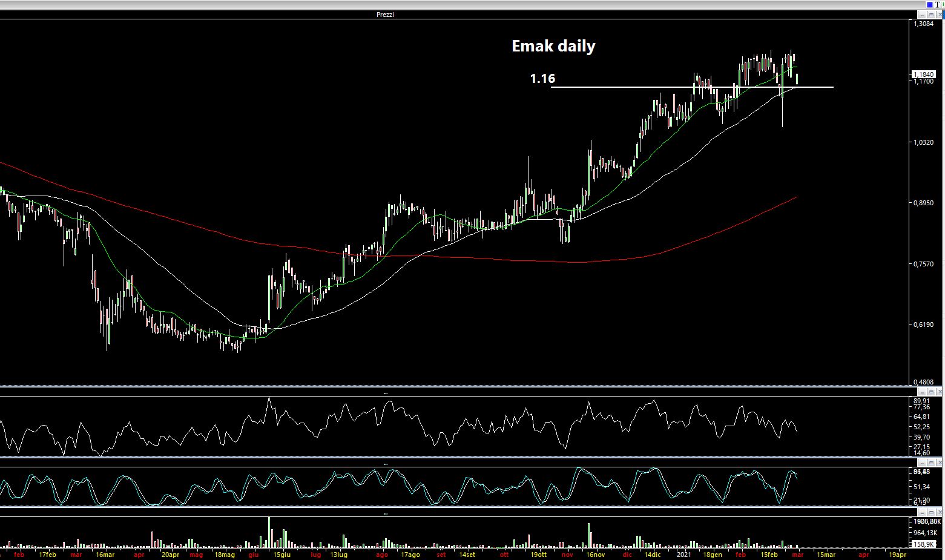Click the 17ago date label
Image resolution: width=945 pixels, height=560 pixels.
[410, 555]
